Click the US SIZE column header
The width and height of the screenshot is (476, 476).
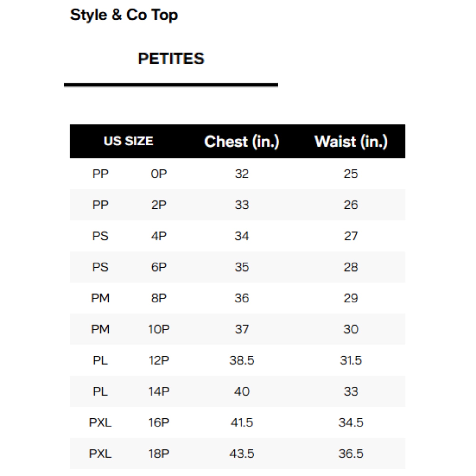tap(128, 141)
